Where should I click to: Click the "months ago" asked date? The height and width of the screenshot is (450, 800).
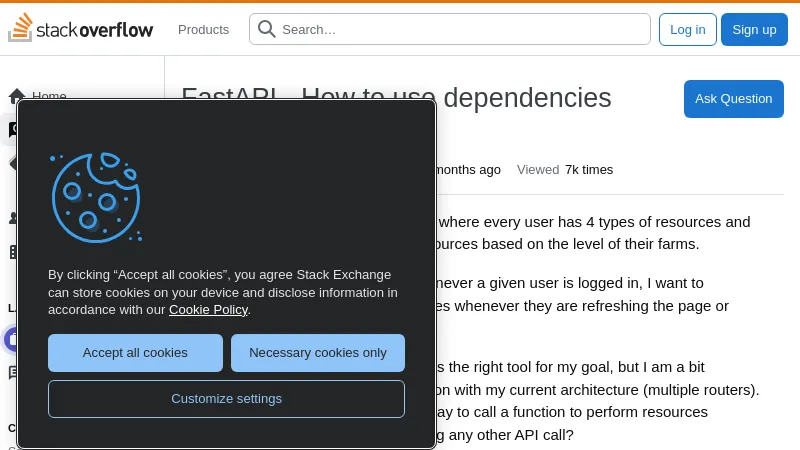469,170
